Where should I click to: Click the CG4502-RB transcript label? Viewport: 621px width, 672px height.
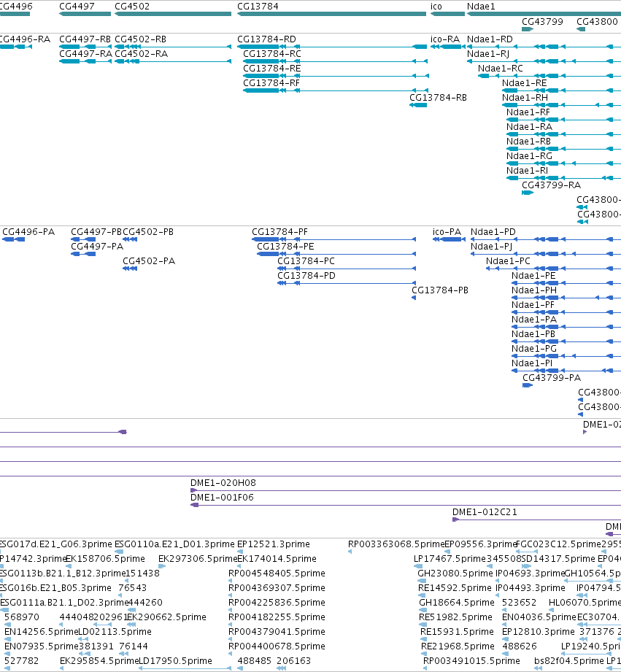click(x=141, y=39)
